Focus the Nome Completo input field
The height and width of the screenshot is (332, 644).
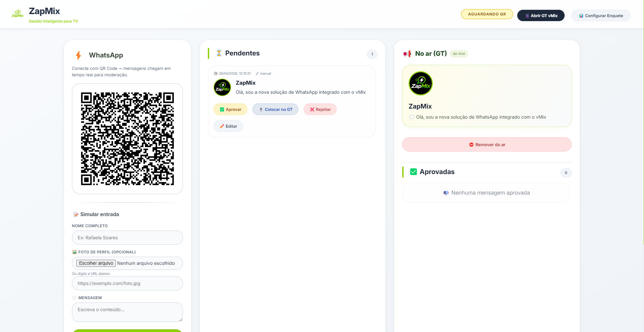coord(127,238)
